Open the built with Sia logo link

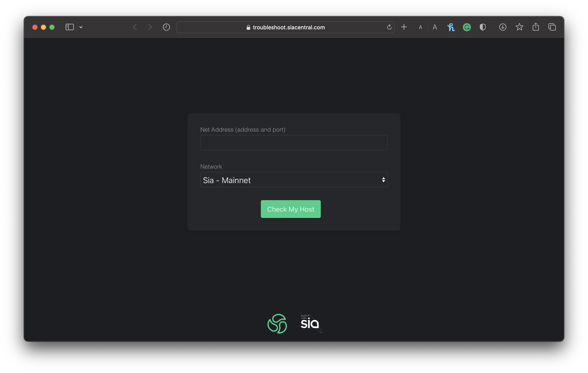pos(311,323)
